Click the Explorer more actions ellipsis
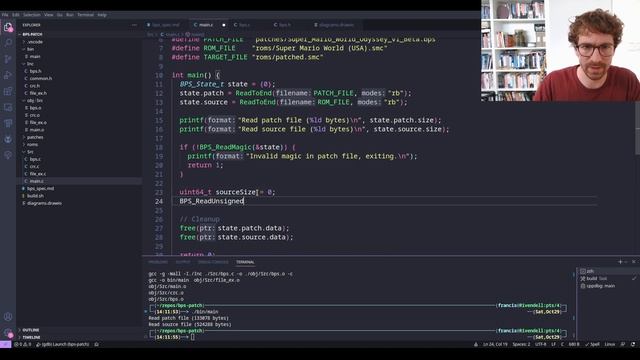640x360 pixels. pyautogui.click(x=134, y=25)
